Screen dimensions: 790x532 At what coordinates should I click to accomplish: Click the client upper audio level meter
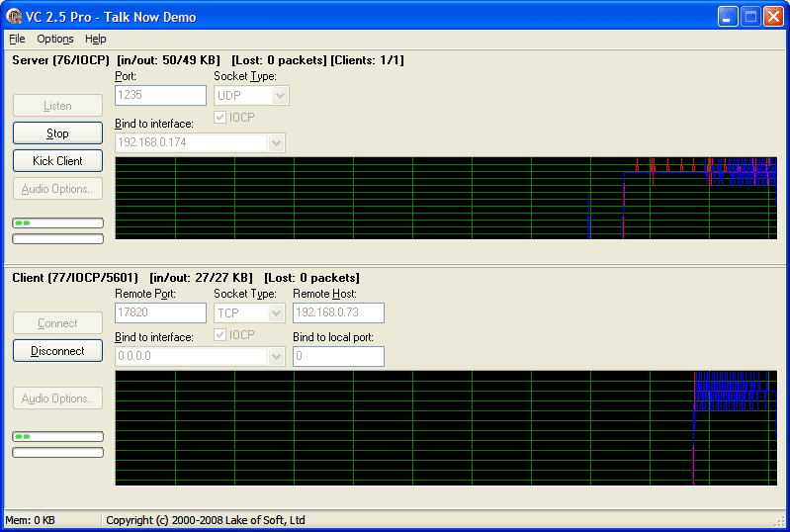[57, 436]
